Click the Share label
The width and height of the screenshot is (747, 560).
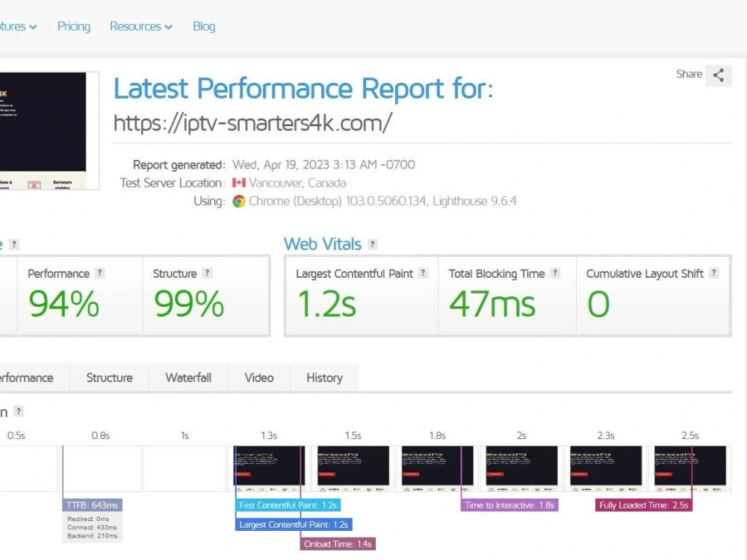coord(689,74)
